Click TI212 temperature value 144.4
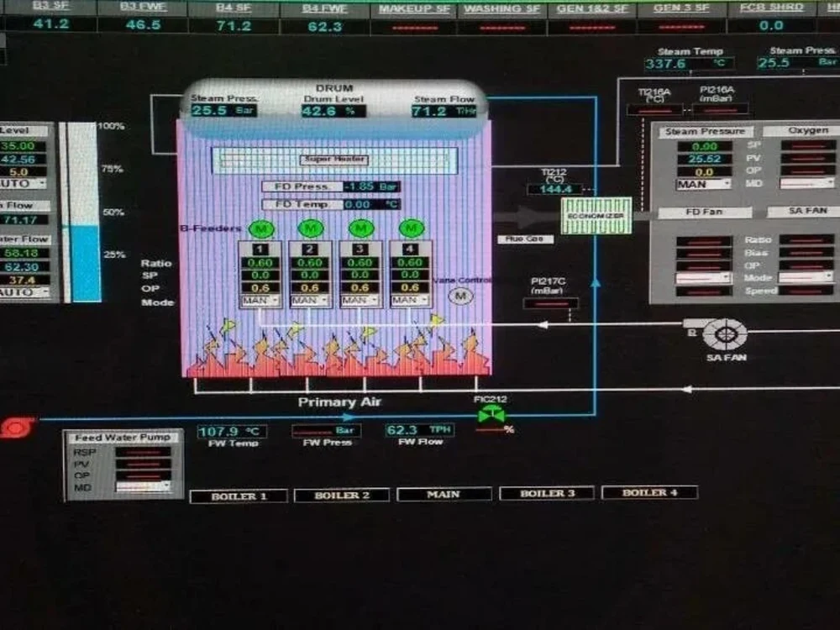This screenshot has width=840, height=630. (555, 189)
